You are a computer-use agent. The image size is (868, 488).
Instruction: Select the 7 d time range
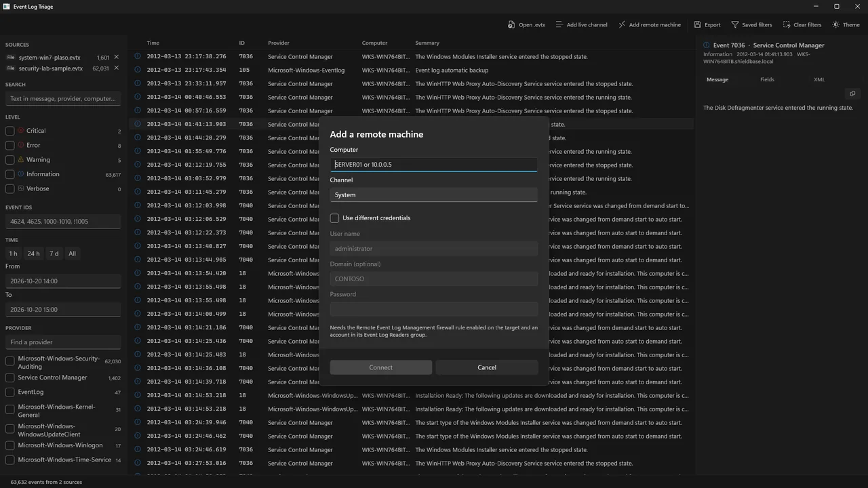(54, 253)
